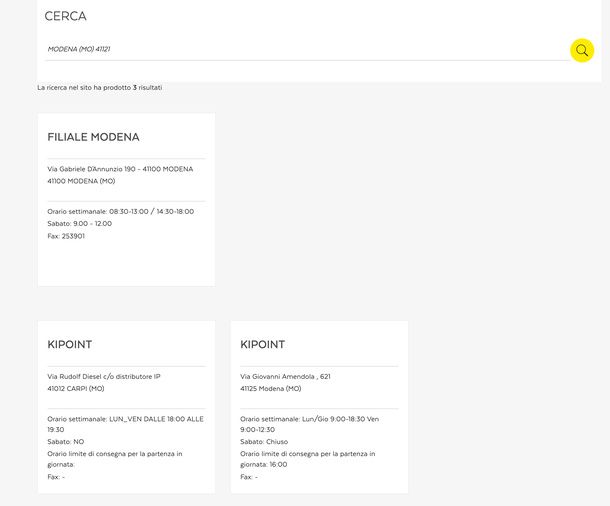Click the 41125 Modena (MO) line

click(x=271, y=389)
